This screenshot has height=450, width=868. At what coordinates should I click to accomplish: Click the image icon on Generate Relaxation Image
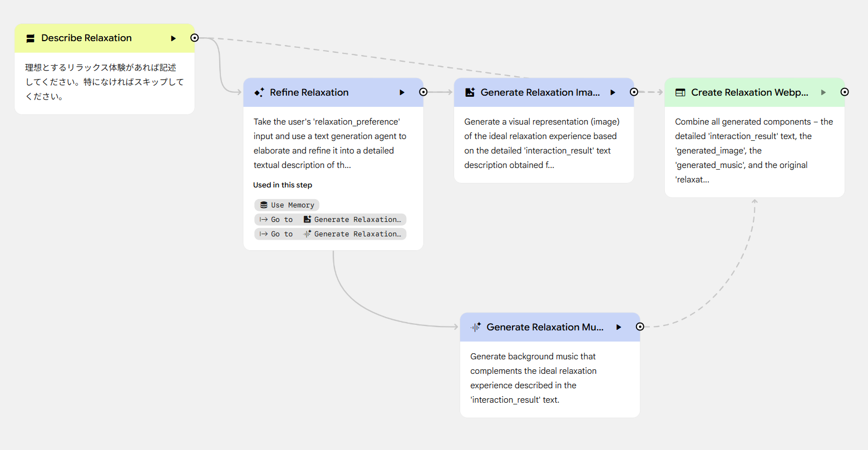click(x=470, y=92)
